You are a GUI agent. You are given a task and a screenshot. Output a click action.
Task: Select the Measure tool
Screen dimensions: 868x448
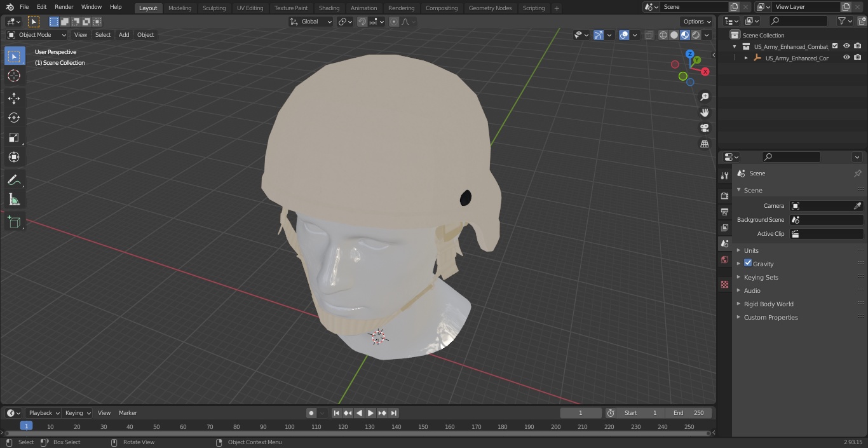coord(14,200)
